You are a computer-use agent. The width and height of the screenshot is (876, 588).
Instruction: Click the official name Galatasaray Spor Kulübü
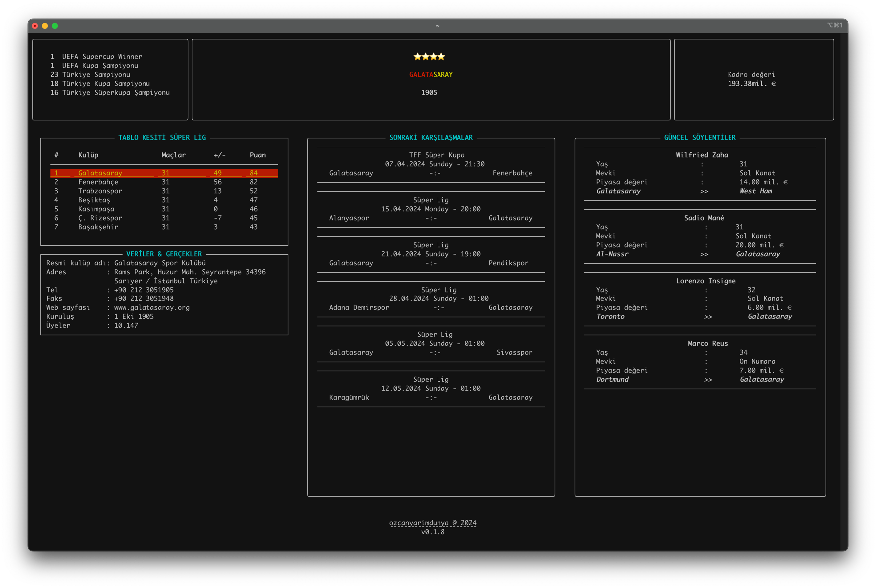pyautogui.click(x=160, y=263)
